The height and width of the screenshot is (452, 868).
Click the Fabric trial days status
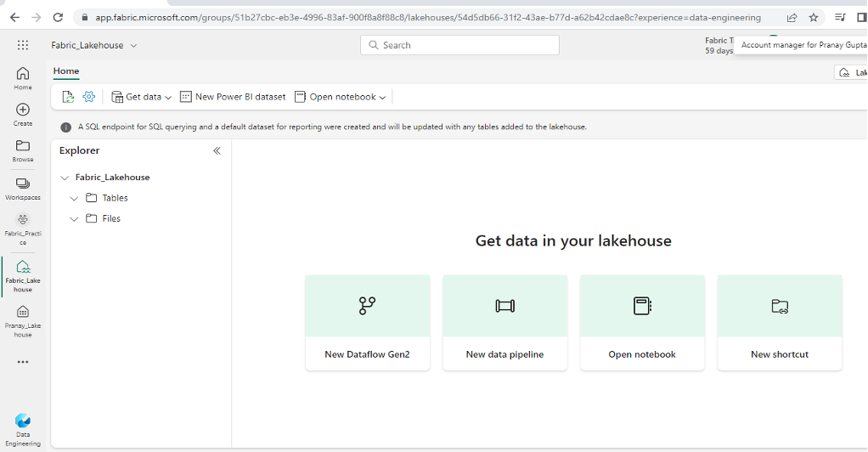(719, 45)
